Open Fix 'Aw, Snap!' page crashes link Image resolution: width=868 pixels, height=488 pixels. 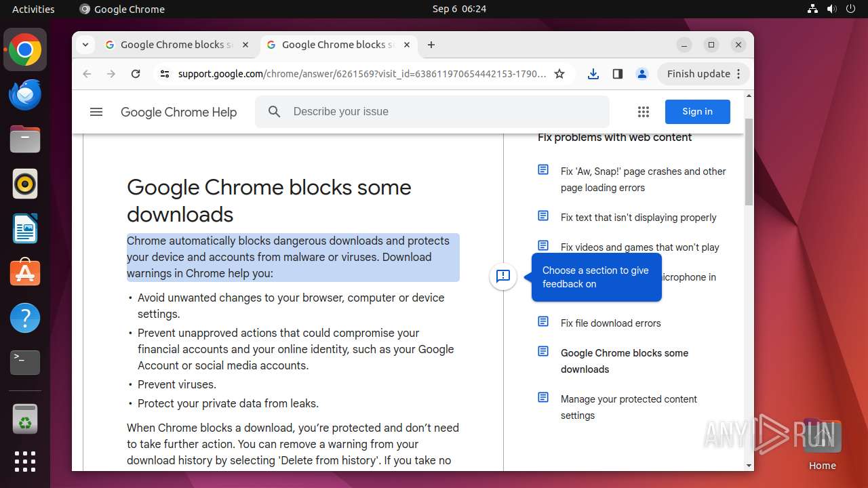[x=643, y=180]
